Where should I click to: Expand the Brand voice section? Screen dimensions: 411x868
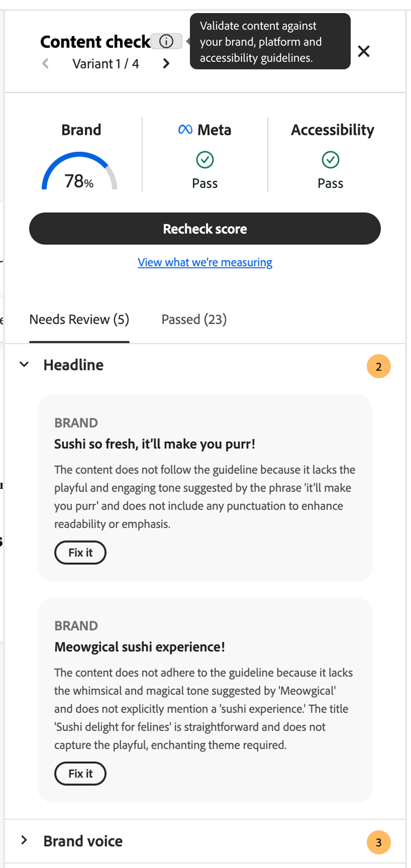pyautogui.click(x=24, y=841)
